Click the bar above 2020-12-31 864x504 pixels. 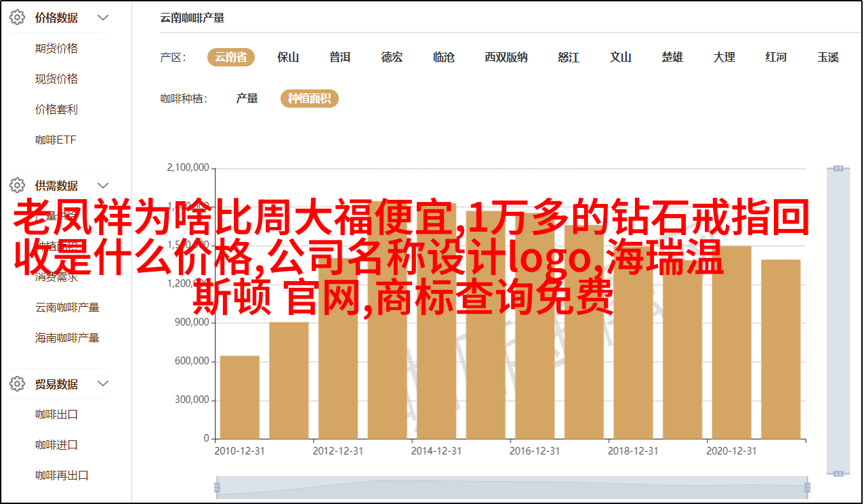(x=732, y=342)
